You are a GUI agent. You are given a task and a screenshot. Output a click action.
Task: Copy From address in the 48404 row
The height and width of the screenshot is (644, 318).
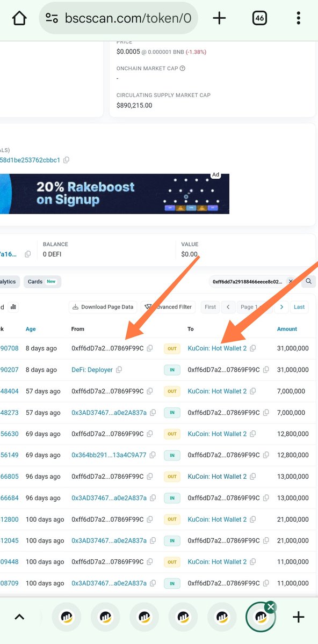point(150,391)
